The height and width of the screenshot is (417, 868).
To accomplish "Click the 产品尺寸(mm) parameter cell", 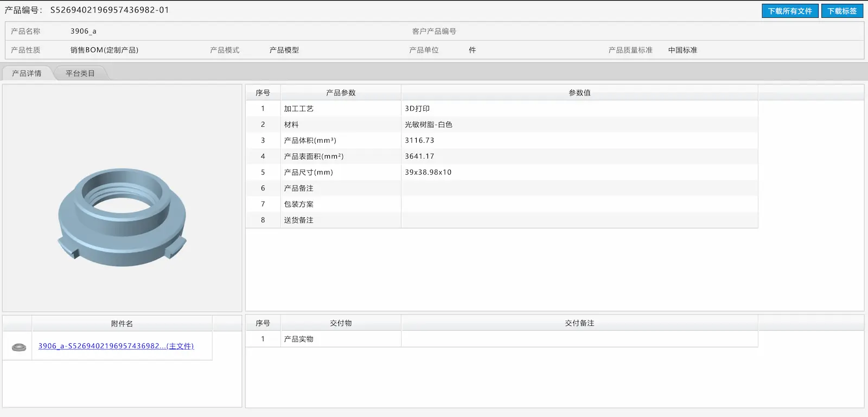I will pyautogui.click(x=341, y=172).
